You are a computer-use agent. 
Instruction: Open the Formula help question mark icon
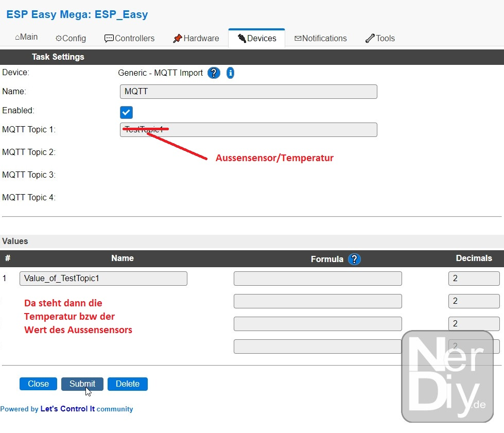click(354, 259)
